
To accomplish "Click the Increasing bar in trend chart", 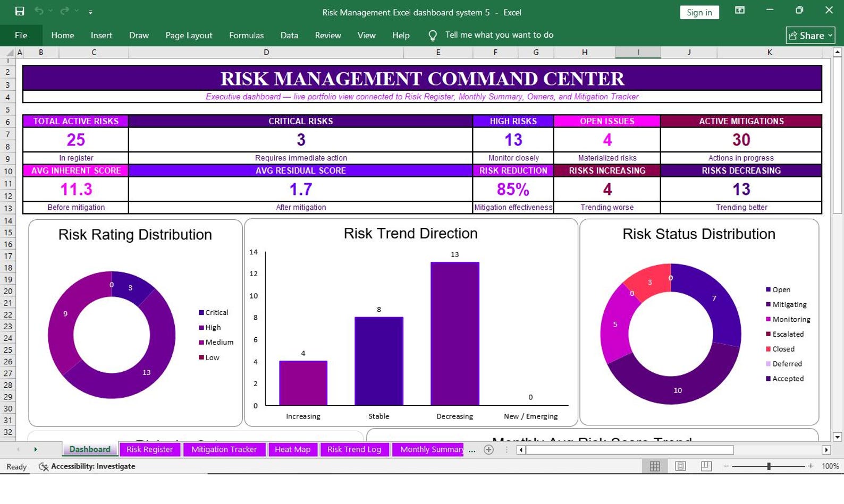I will click(303, 383).
